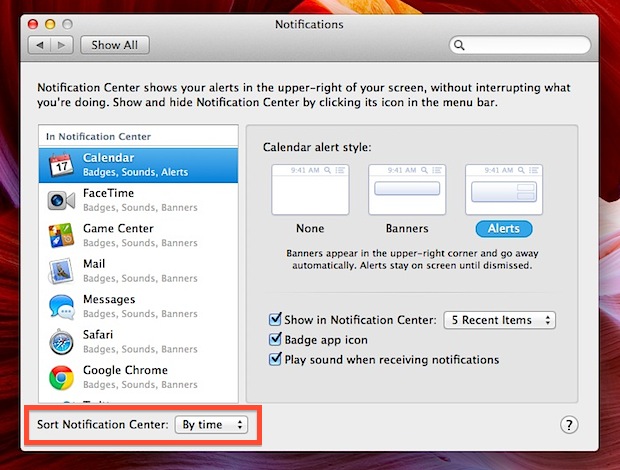The image size is (620, 470).
Task: Click inside the search field
Action: [520, 45]
